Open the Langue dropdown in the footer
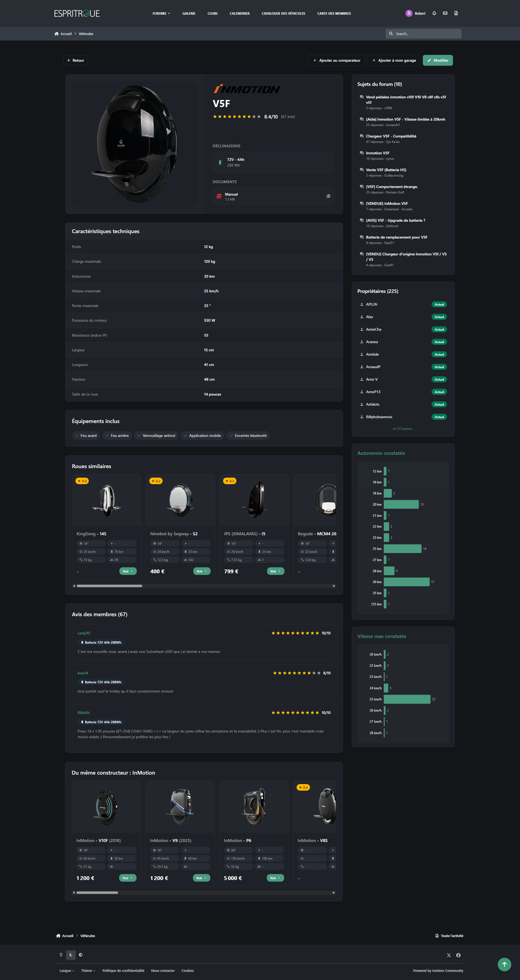 (67, 970)
